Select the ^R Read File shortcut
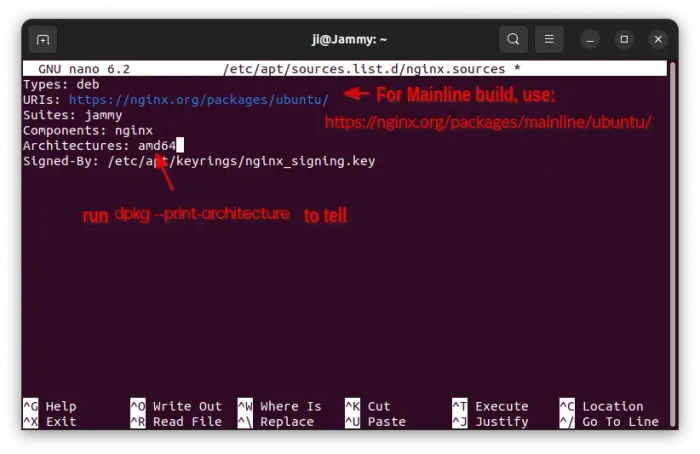The height and width of the screenshot is (454, 700). coord(176,422)
